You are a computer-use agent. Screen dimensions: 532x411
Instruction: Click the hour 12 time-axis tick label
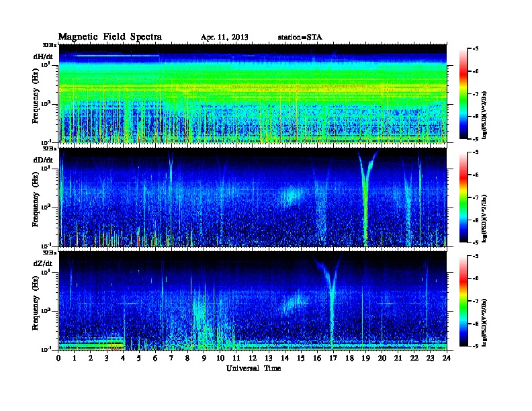(253, 359)
